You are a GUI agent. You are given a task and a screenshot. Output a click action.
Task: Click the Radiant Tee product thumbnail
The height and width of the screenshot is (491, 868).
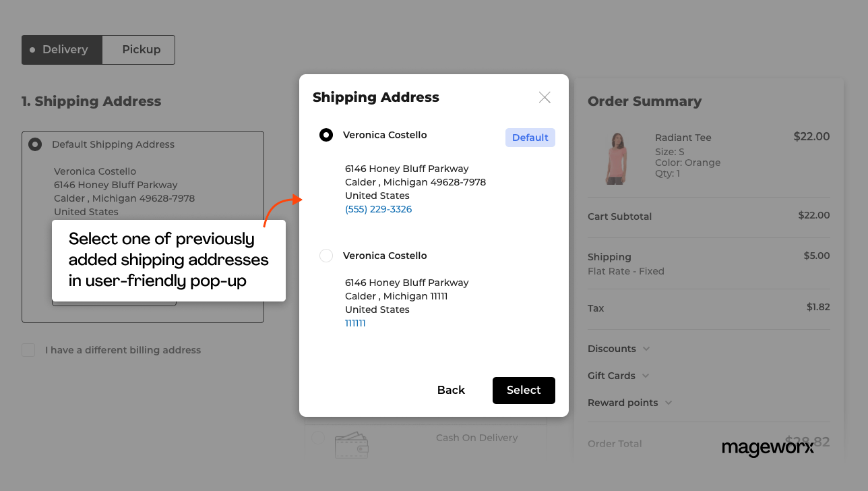click(x=615, y=158)
